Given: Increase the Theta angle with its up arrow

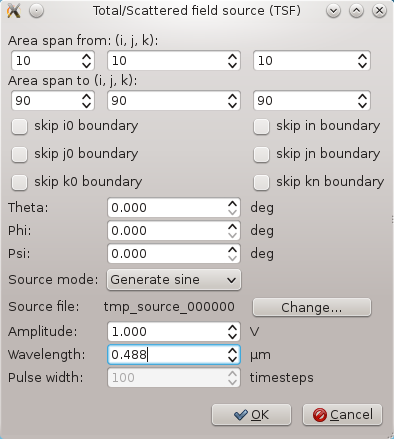Looking at the screenshot, I should click(x=232, y=203).
